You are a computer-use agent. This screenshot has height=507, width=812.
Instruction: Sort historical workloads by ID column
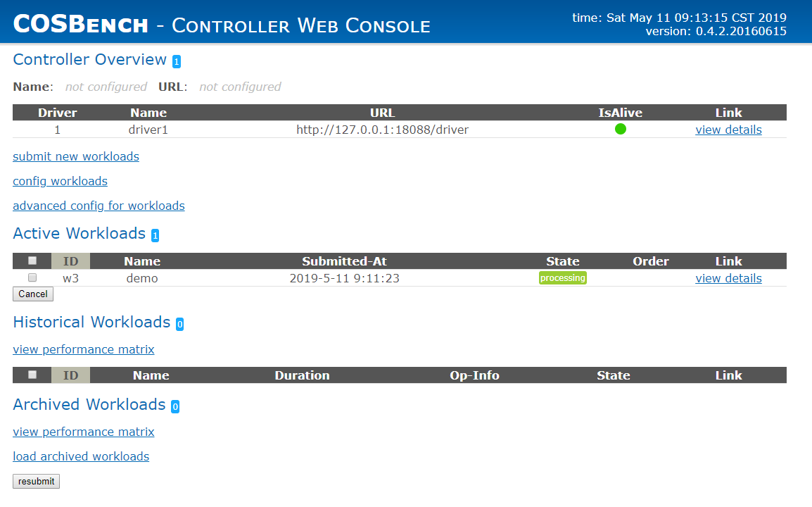coord(70,375)
